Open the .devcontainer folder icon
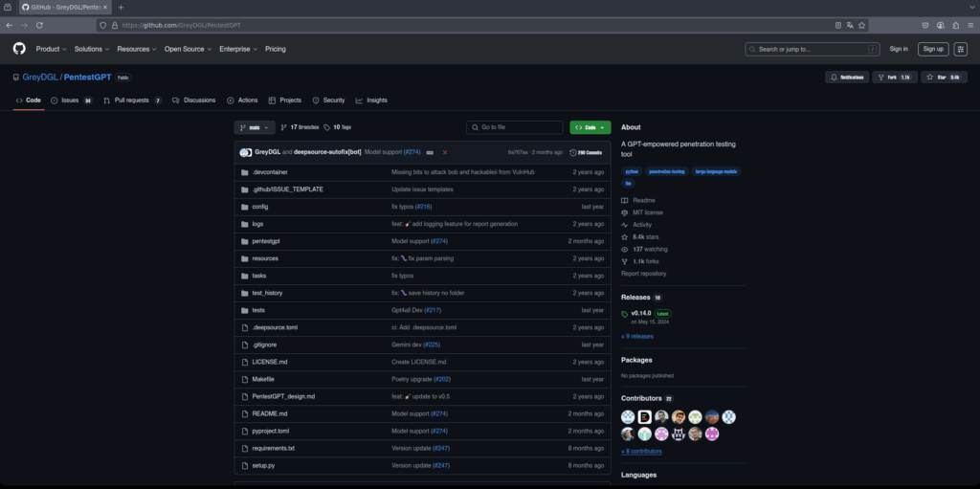This screenshot has height=489, width=980. click(244, 172)
